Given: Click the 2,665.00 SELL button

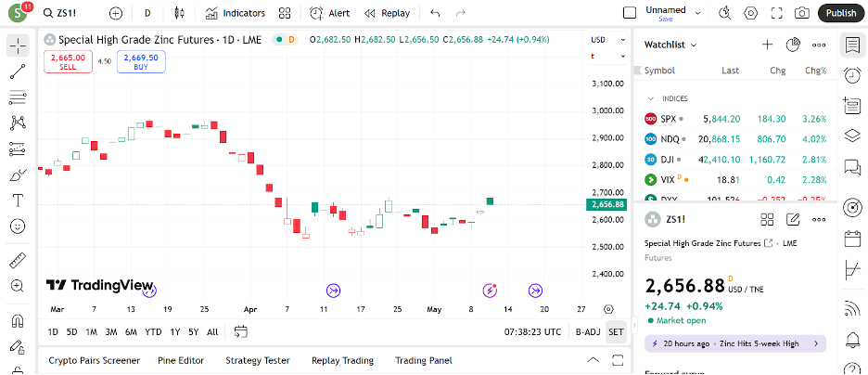Looking at the screenshot, I should coord(68,61).
